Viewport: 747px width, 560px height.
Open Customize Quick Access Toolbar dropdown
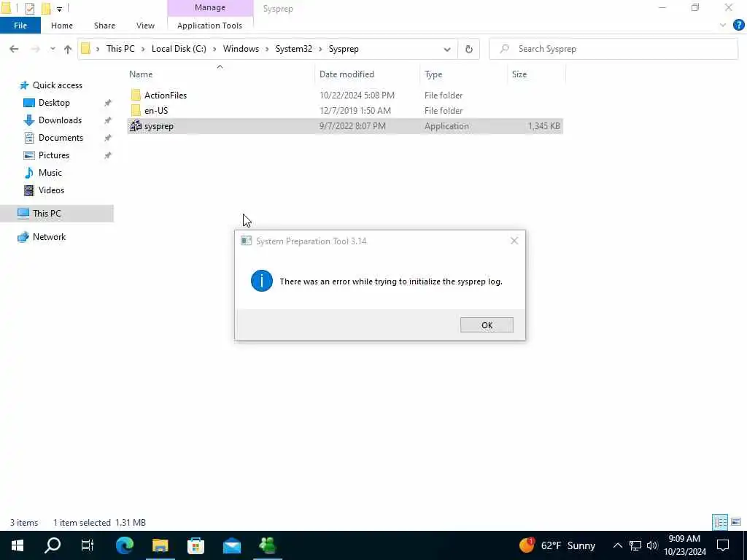tap(60, 9)
